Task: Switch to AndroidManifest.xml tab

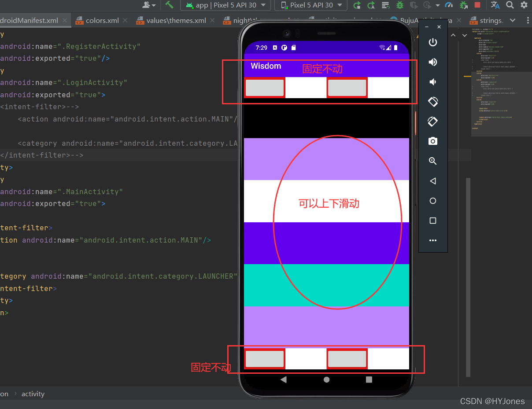Action: click(x=29, y=21)
